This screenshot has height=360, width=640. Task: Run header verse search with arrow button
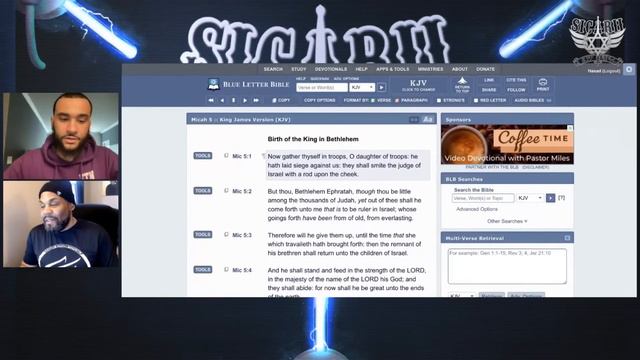pos(382,87)
